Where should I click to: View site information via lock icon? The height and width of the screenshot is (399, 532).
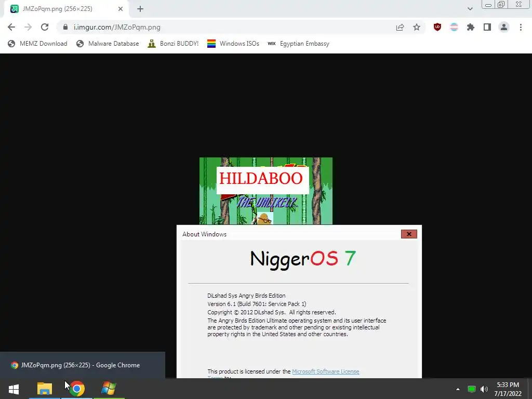(65, 27)
